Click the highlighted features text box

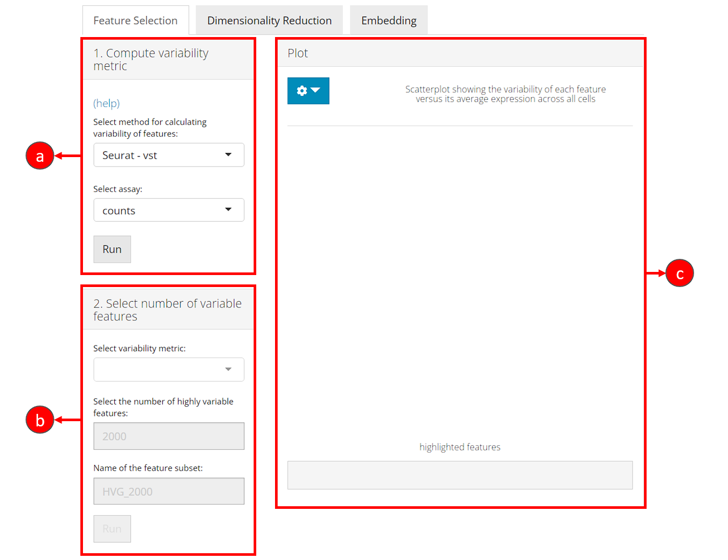460,475
